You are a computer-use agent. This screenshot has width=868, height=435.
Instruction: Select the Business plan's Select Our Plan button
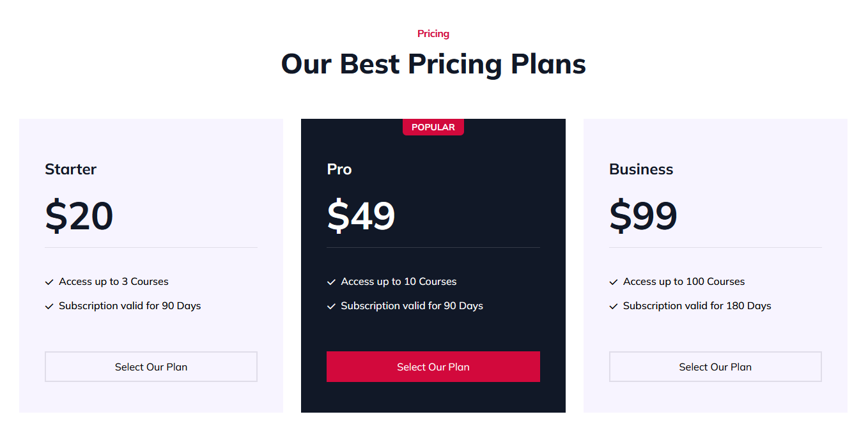[x=715, y=367]
